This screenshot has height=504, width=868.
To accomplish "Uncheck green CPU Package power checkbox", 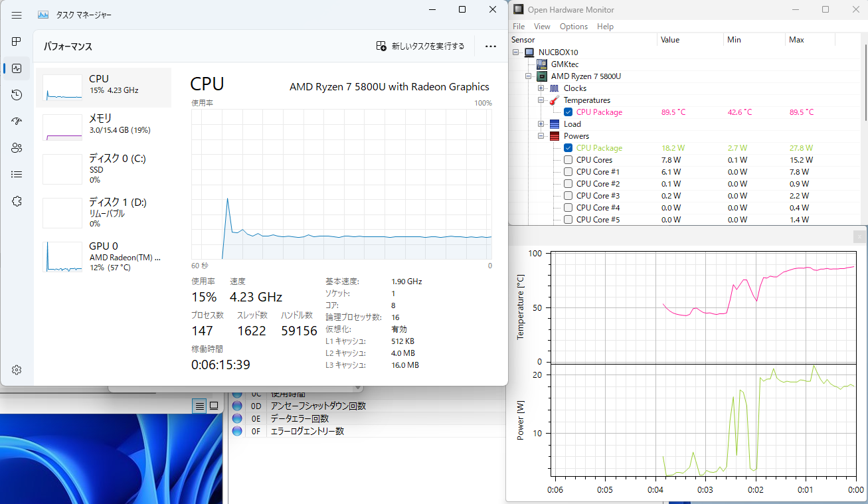I will [x=568, y=148].
